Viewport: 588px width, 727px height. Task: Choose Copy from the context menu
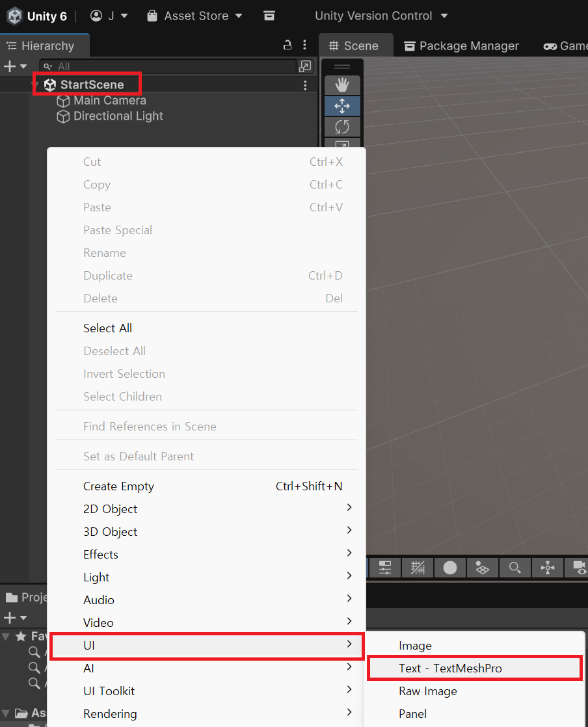(x=206, y=185)
